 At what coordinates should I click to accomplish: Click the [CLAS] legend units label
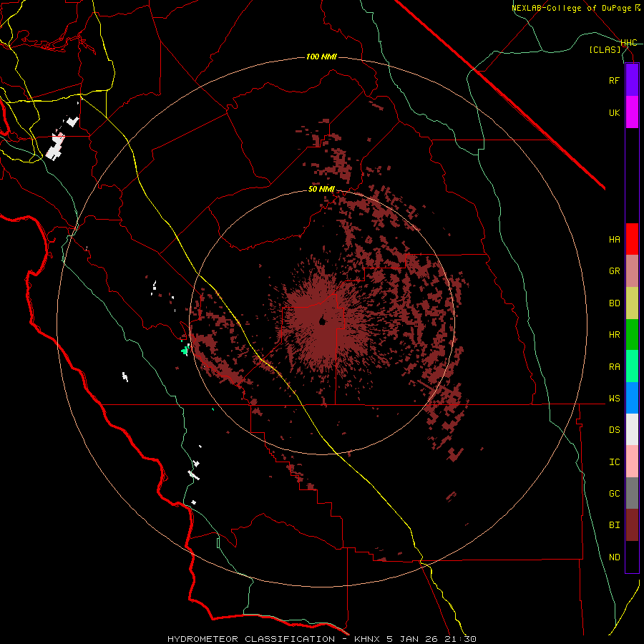[605, 49]
